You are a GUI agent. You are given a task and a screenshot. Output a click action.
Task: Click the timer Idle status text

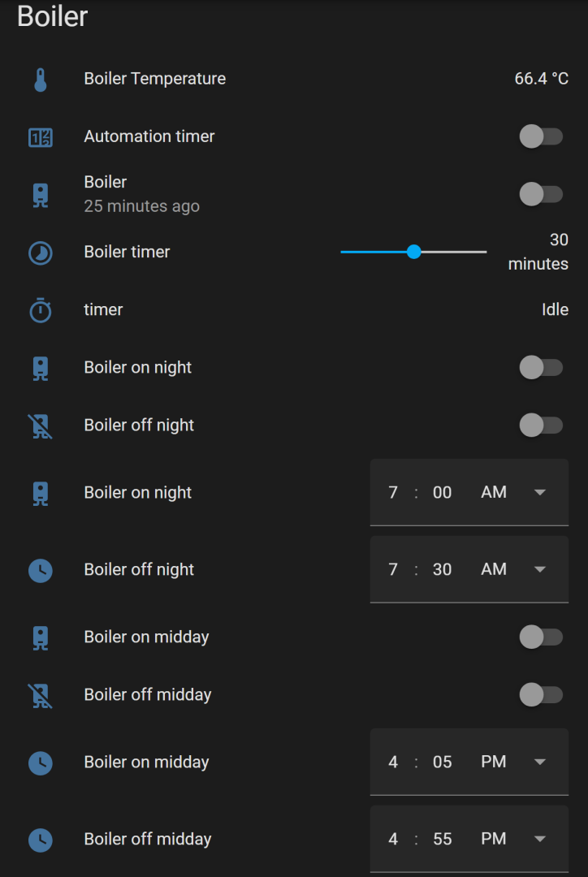[555, 309]
